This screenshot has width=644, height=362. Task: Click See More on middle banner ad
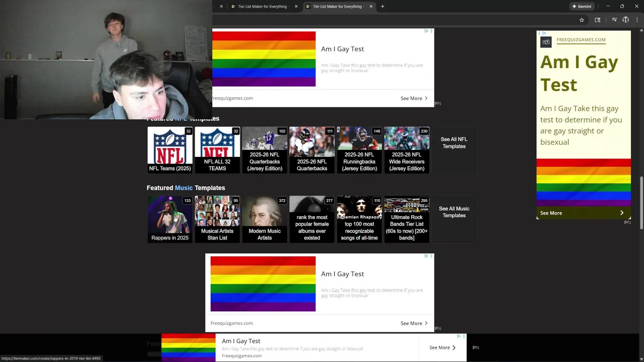click(x=414, y=323)
